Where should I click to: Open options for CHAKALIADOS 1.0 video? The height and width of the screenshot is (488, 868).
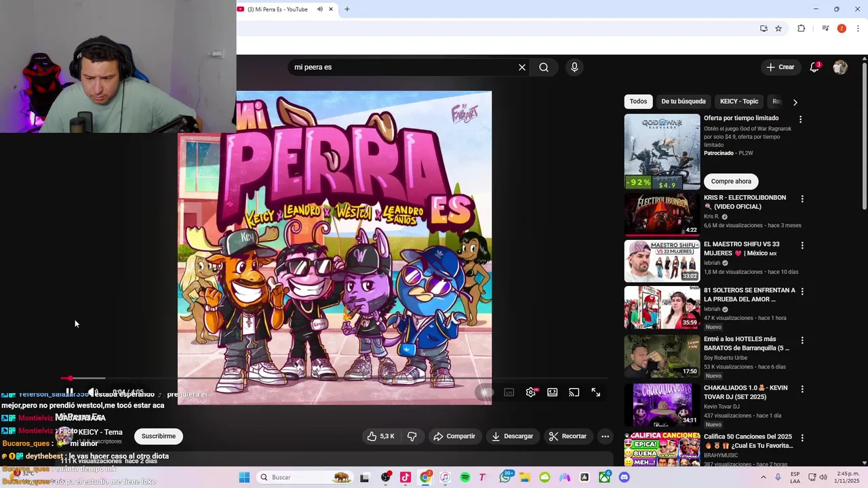802,389
